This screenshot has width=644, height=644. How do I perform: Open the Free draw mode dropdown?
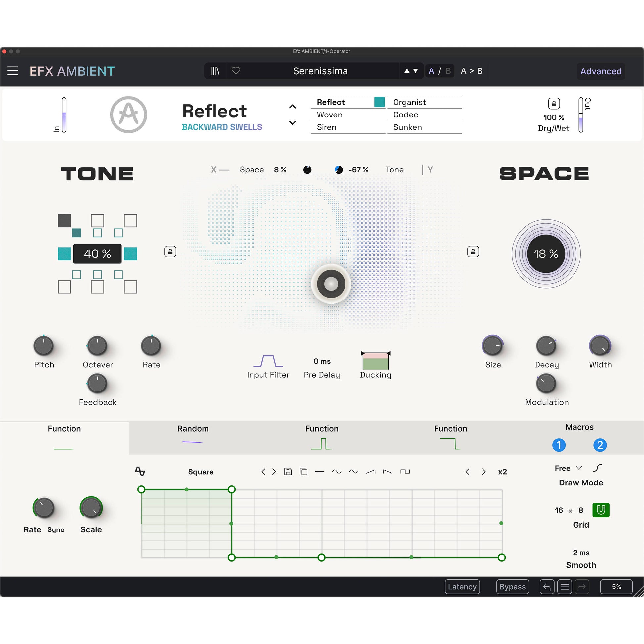(568, 468)
